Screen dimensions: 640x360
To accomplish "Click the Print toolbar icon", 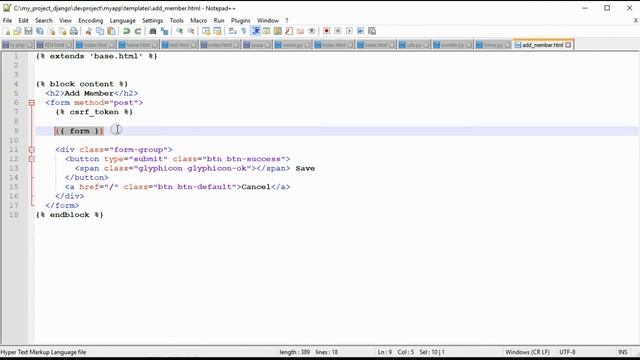I will [73, 31].
